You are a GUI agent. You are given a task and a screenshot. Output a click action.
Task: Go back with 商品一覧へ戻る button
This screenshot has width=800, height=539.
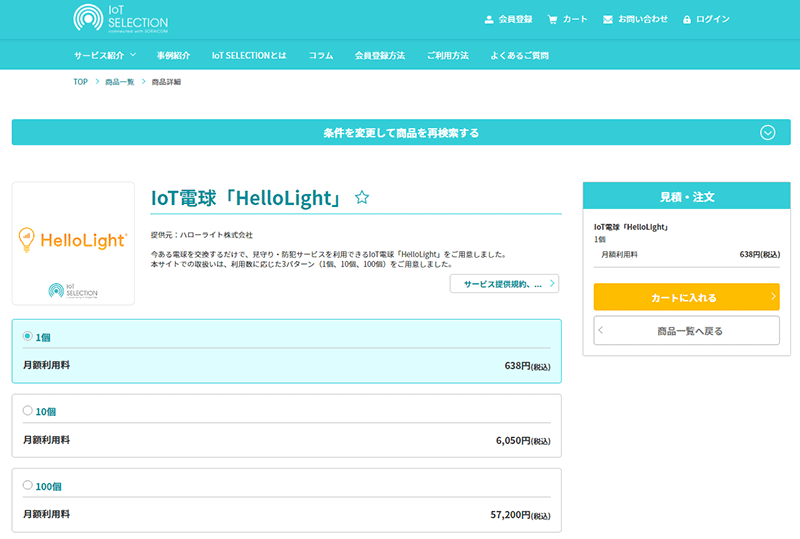[686, 331]
